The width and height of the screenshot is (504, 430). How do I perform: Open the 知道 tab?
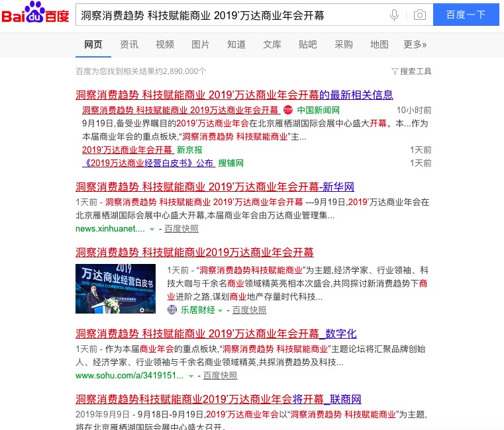[236, 44]
